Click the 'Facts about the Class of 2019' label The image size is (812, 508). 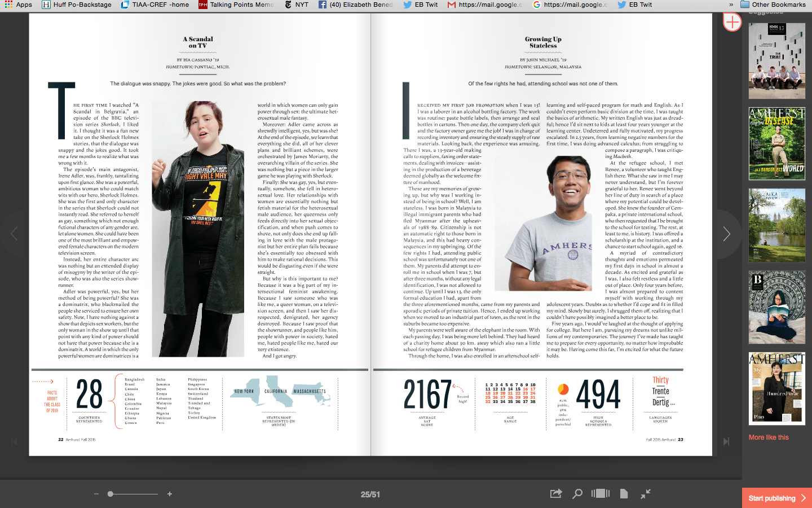pos(52,401)
